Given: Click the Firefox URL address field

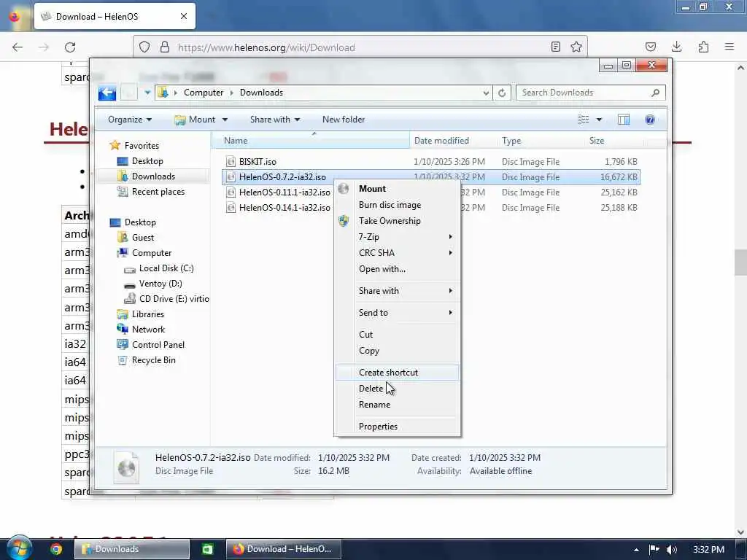Looking at the screenshot, I should pyautogui.click(x=360, y=47).
